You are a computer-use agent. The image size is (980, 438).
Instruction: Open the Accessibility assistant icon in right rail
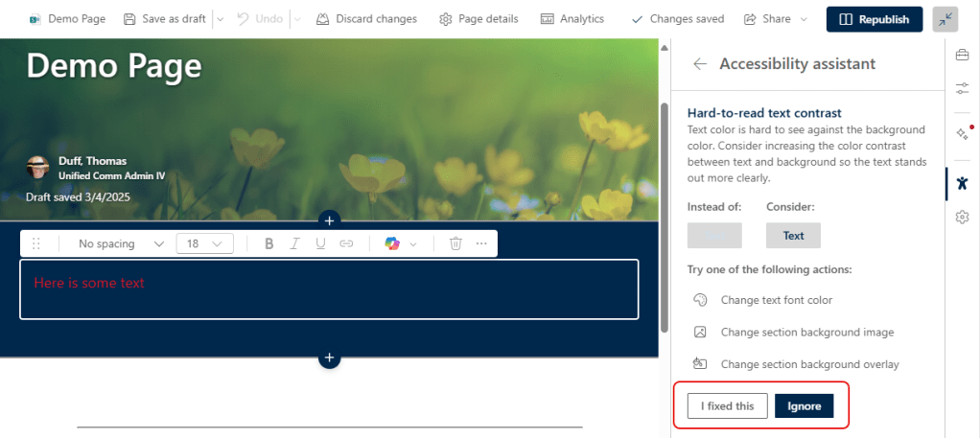click(x=962, y=182)
